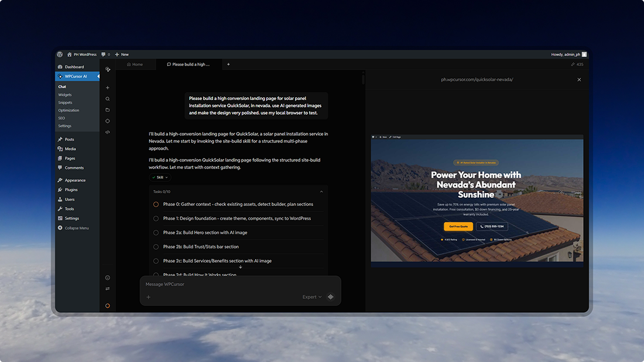Click New in the WordPress admin bar

tap(121, 54)
